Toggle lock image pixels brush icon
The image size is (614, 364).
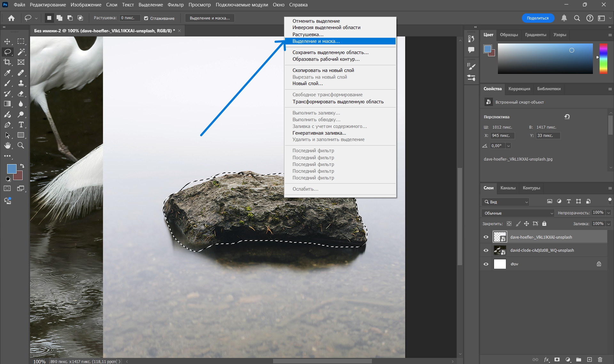[518, 224]
